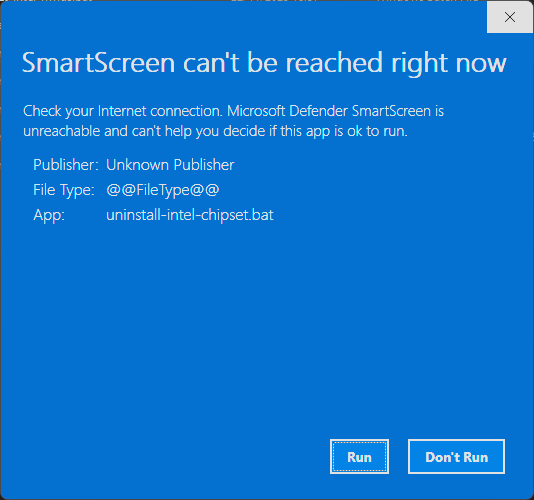Click the App: label
Viewport: 534px width, 500px height.
(49, 215)
